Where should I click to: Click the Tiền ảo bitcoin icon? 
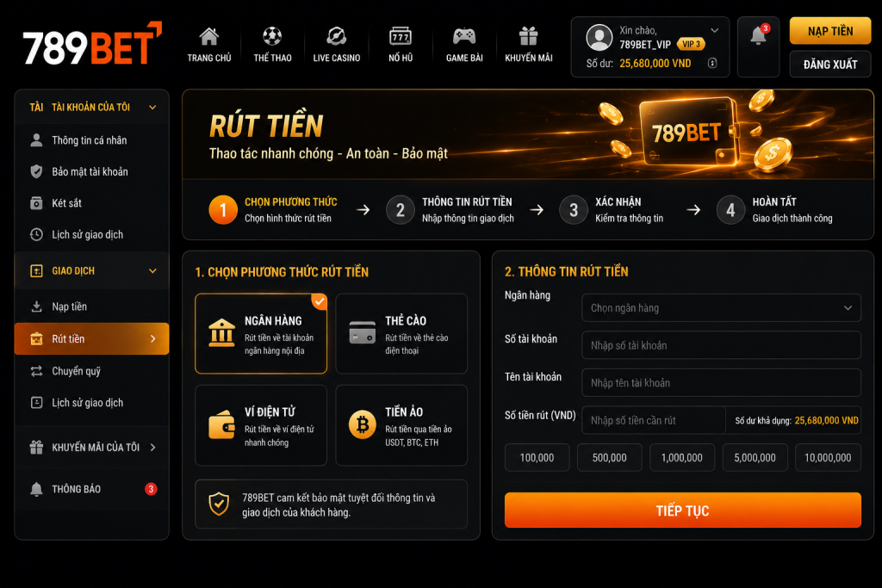[x=363, y=424]
